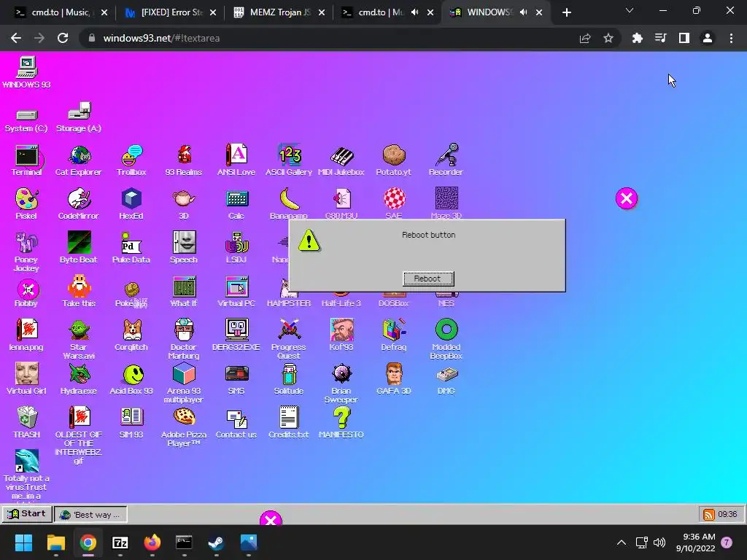Open a new browser tab
Screen dimensions: 747x560
pos(566,13)
